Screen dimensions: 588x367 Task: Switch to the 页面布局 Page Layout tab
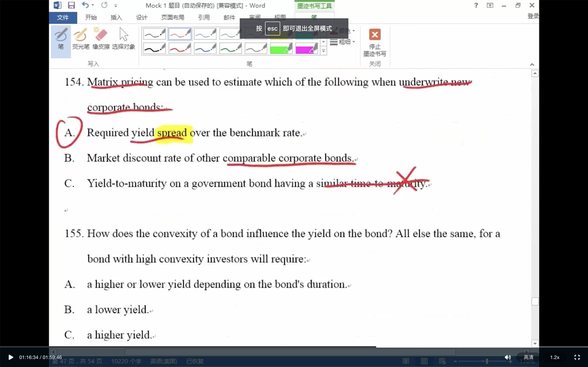pyautogui.click(x=173, y=18)
